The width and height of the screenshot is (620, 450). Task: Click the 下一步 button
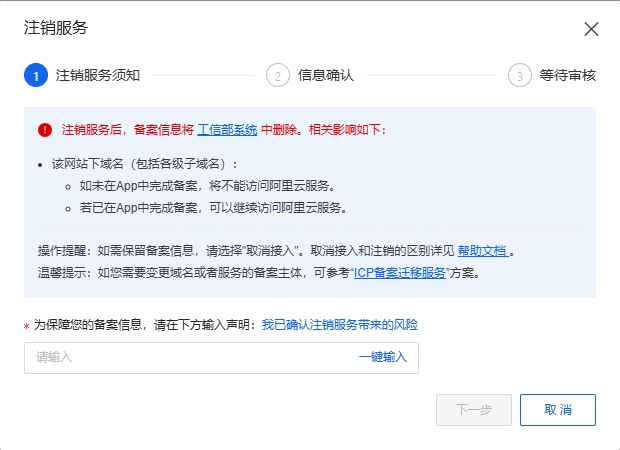click(x=474, y=410)
